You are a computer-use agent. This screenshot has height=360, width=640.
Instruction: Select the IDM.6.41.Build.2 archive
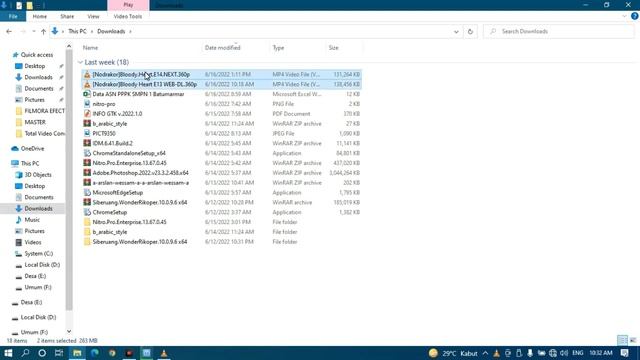[x=112, y=143]
